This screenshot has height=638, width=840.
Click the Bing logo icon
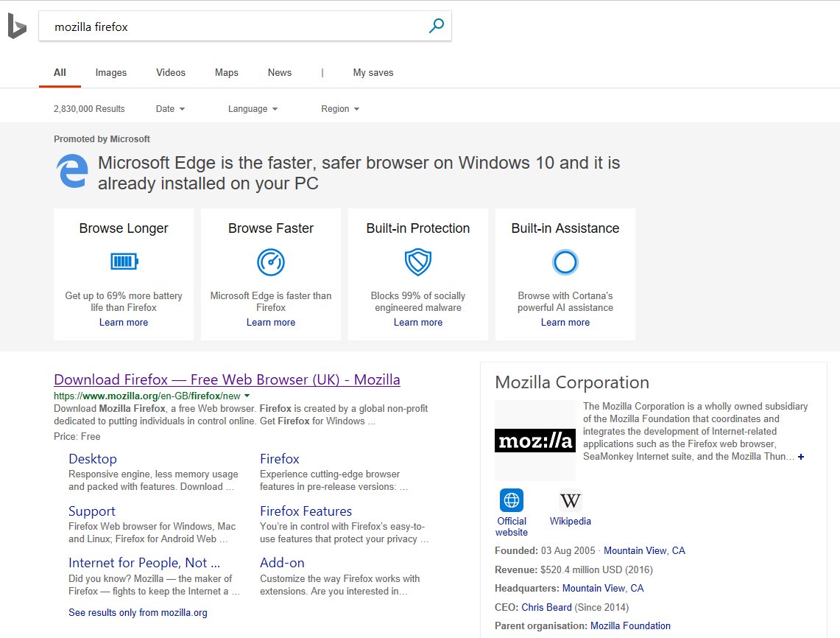tap(17, 27)
